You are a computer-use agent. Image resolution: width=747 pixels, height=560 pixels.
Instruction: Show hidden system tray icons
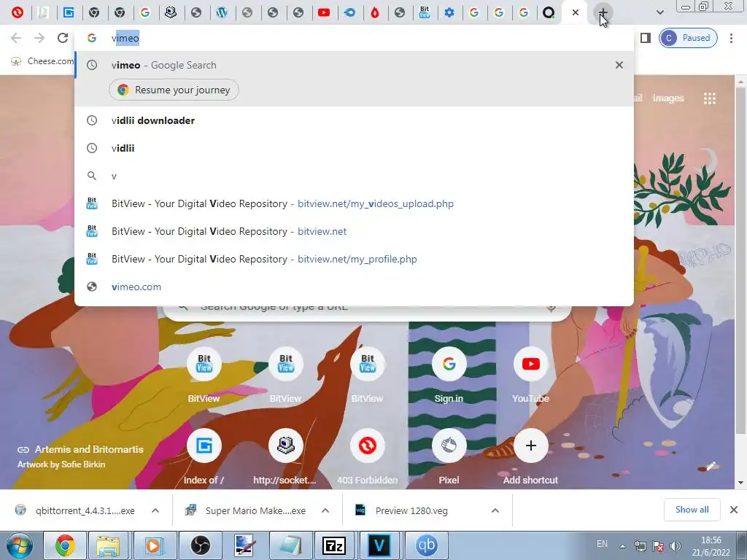coord(622,546)
